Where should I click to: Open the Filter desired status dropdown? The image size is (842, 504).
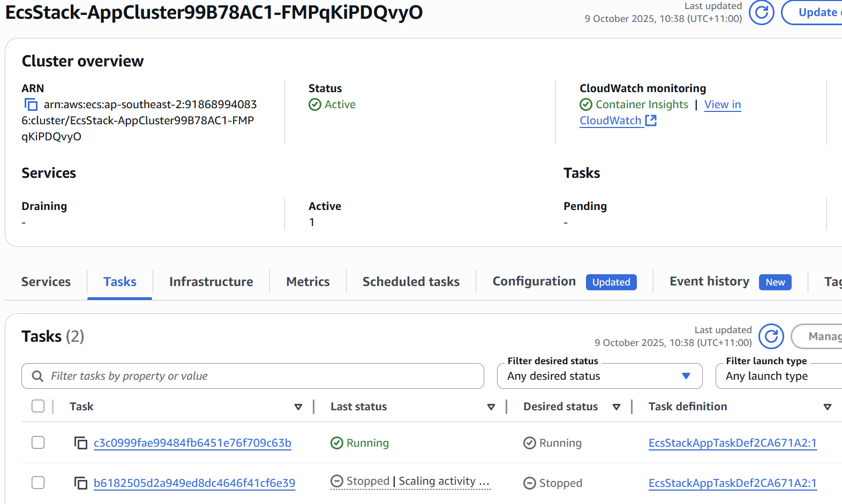[599, 376]
